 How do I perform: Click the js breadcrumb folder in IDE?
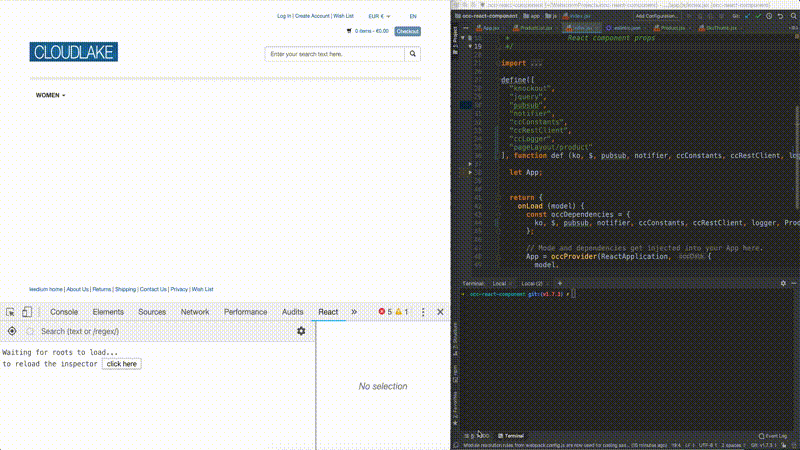(551, 16)
